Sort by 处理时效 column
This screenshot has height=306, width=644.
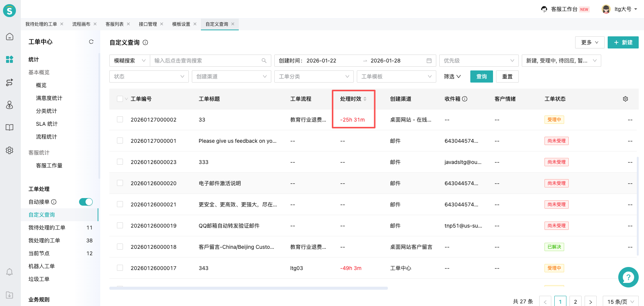[365, 99]
